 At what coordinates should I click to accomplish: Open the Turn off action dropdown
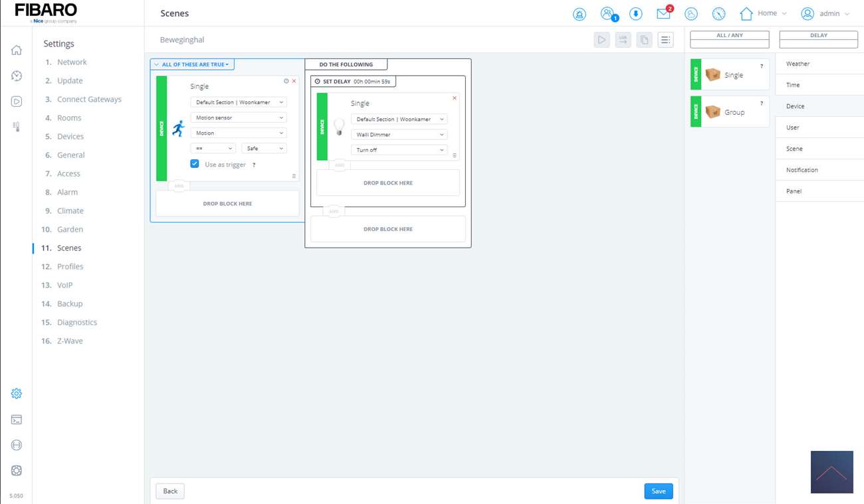[399, 150]
